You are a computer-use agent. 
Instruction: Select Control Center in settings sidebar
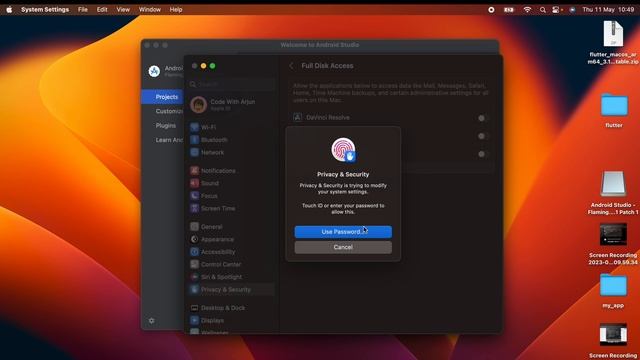pyautogui.click(x=232, y=264)
